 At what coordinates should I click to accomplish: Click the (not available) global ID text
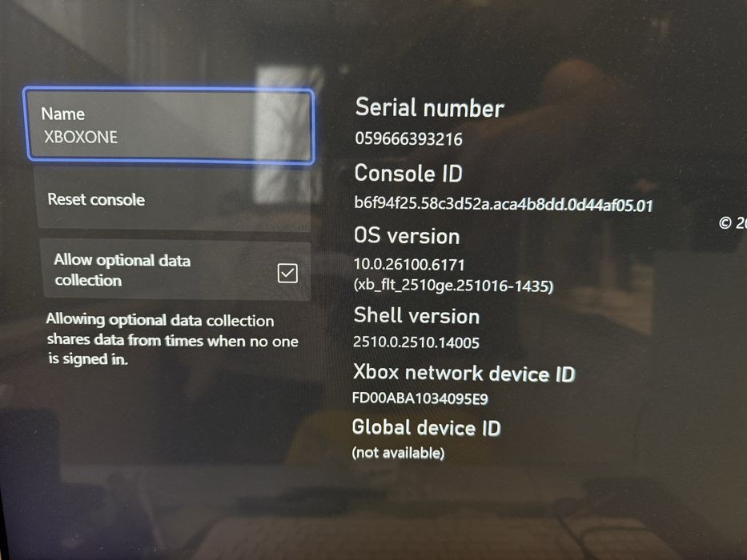point(398,453)
